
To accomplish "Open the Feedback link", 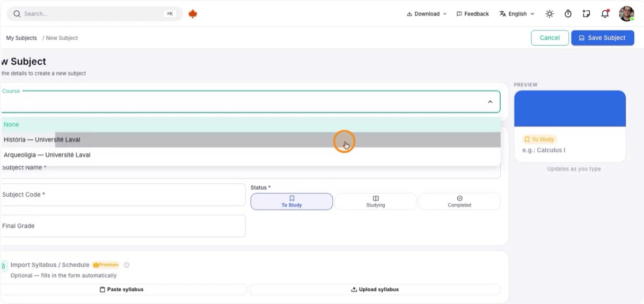I will click(x=472, y=14).
